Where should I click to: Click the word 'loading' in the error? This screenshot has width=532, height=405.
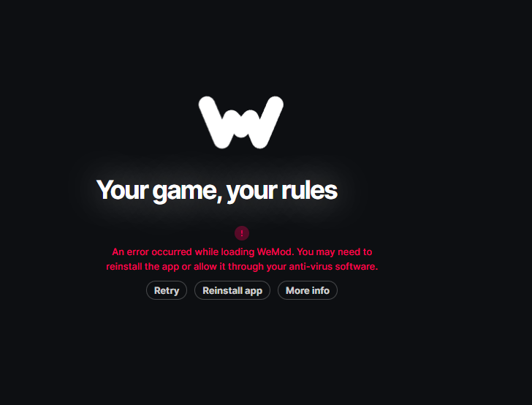[x=237, y=252]
